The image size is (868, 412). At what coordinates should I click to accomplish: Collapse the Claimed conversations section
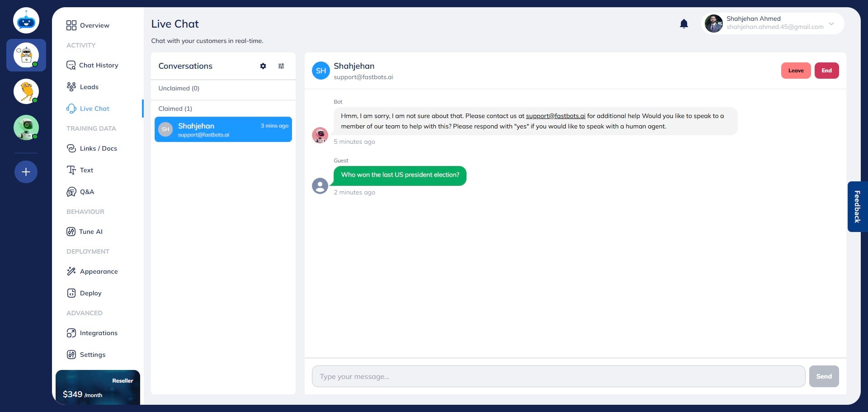pyautogui.click(x=175, y=109)
